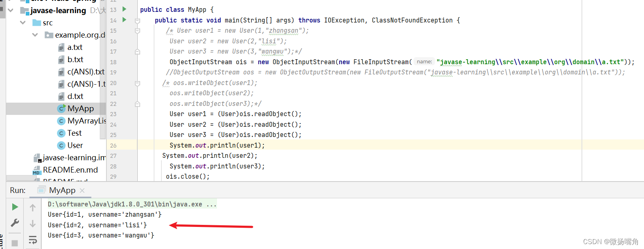Click the stop square in Run panel
Image resolution: width=644 pixels, height=249 pixels.
[15, 243]
